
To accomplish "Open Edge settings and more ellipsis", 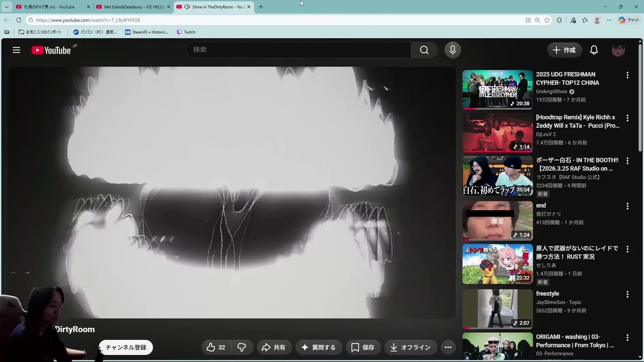I will pos(609,20).
